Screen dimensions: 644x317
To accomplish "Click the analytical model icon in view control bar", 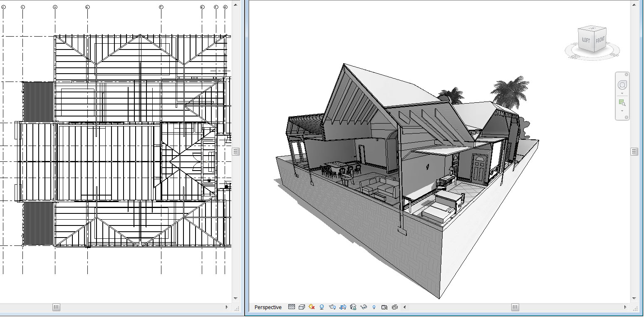I will pos(395,307).
